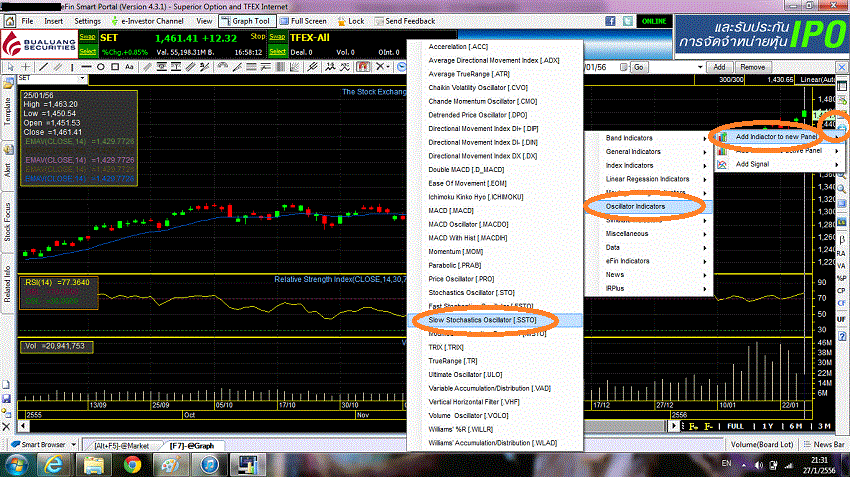Switch to the [F7]-@Graph tab
The image size is (850, 477).
[192, 446]
